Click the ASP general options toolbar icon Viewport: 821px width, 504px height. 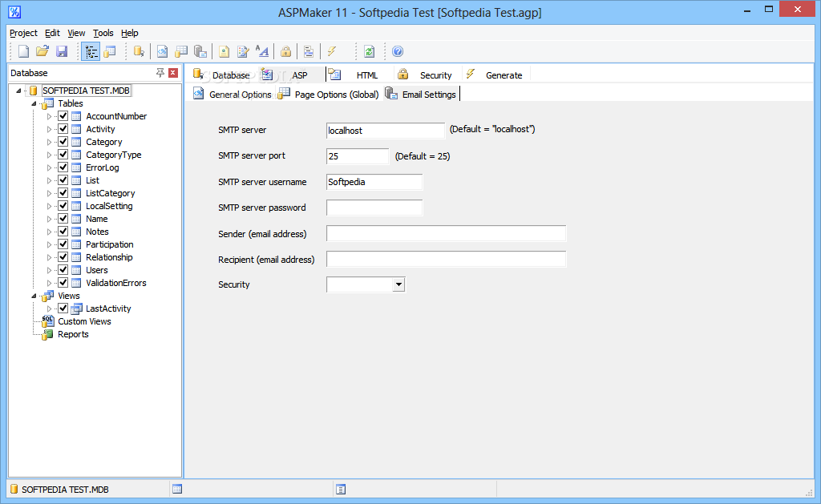coord(162,51)
